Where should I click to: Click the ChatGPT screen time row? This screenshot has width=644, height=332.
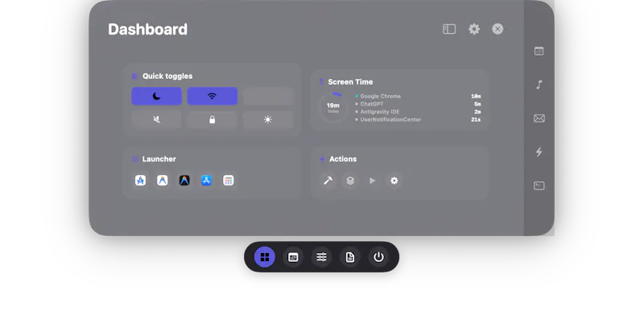(418, 104)
